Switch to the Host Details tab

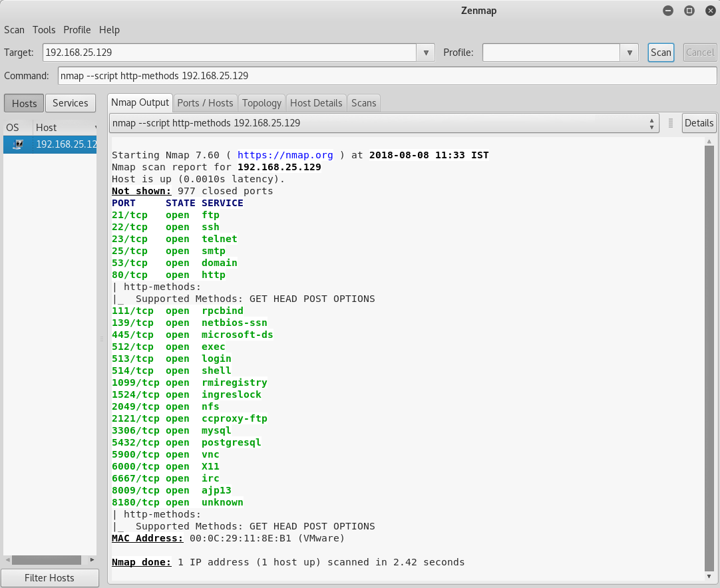tap(316, 103)
